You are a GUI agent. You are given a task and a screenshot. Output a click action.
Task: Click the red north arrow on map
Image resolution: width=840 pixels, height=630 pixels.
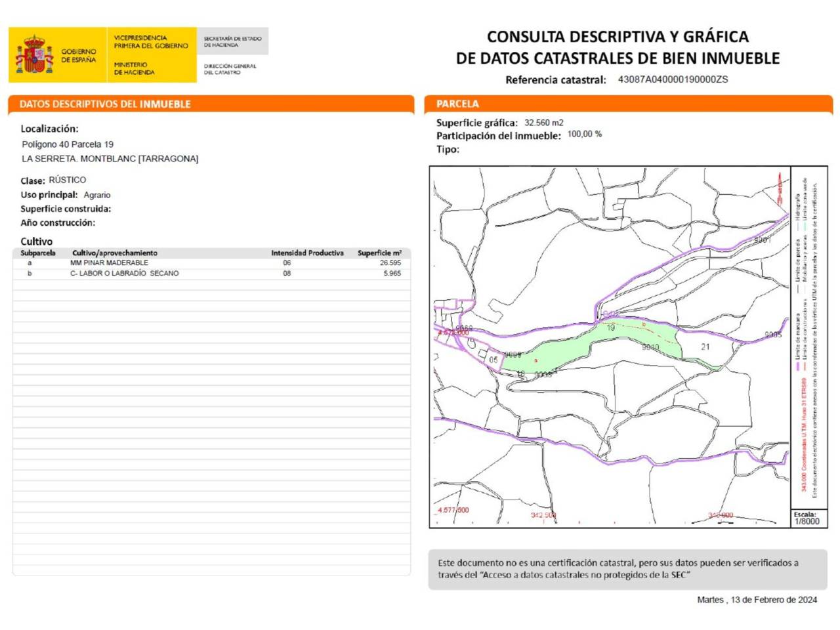(x=780, y=188)
